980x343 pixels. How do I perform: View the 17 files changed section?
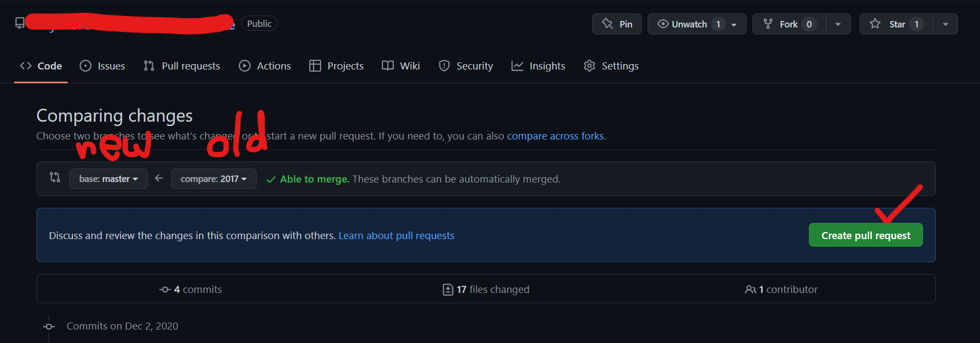coord(486,289)
